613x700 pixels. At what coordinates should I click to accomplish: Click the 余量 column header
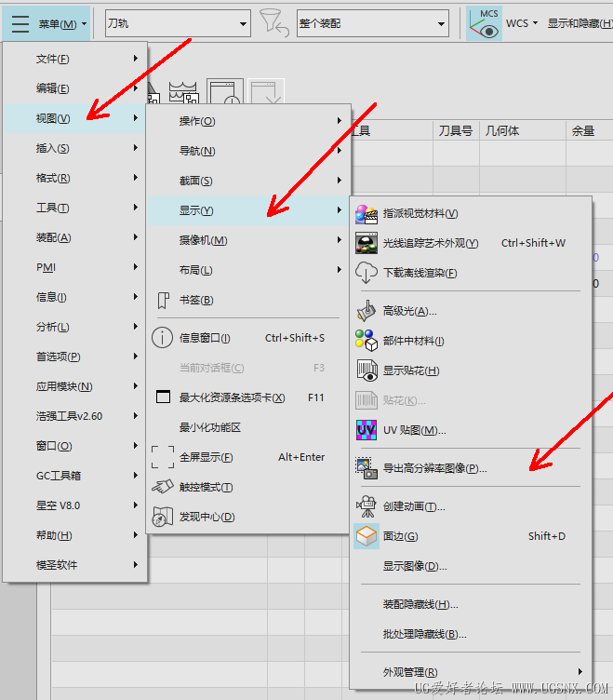tap(590, 131)
